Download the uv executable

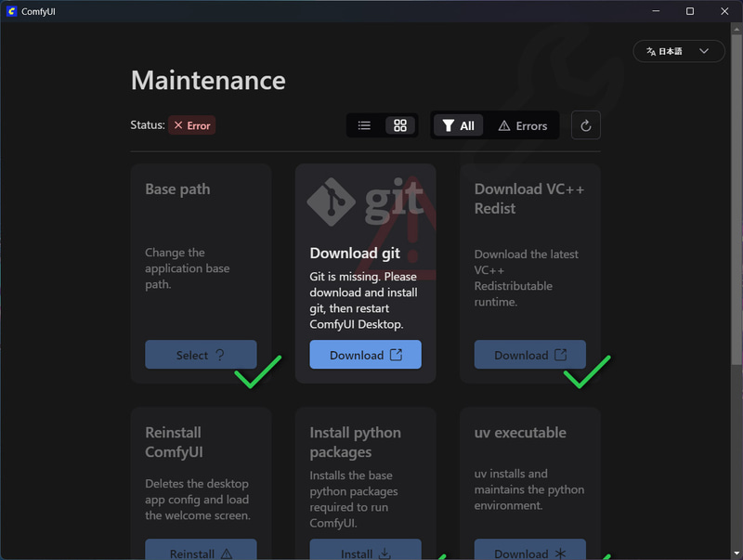point(529,550)
